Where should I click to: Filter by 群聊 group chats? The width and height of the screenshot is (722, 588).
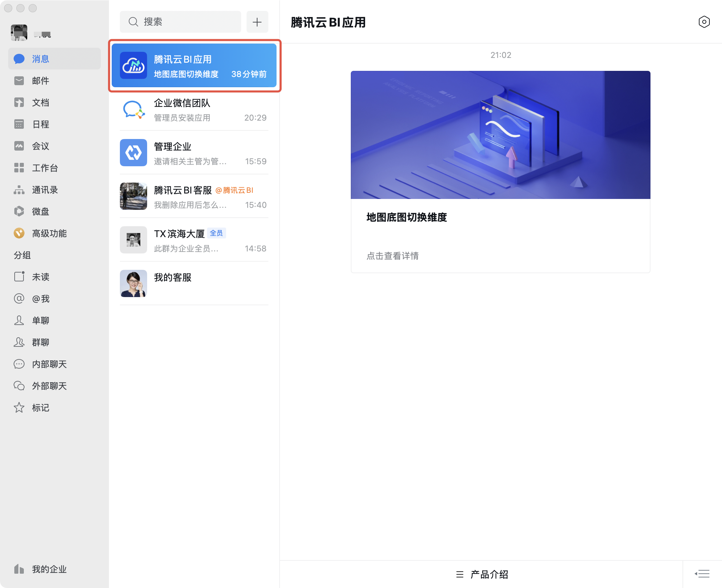(40, 342)
